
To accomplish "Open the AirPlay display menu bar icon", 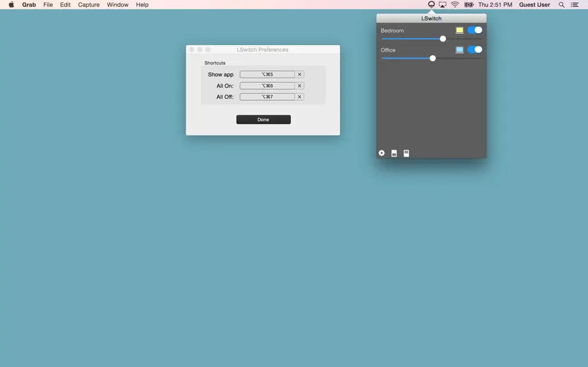I will coord(443,4).
